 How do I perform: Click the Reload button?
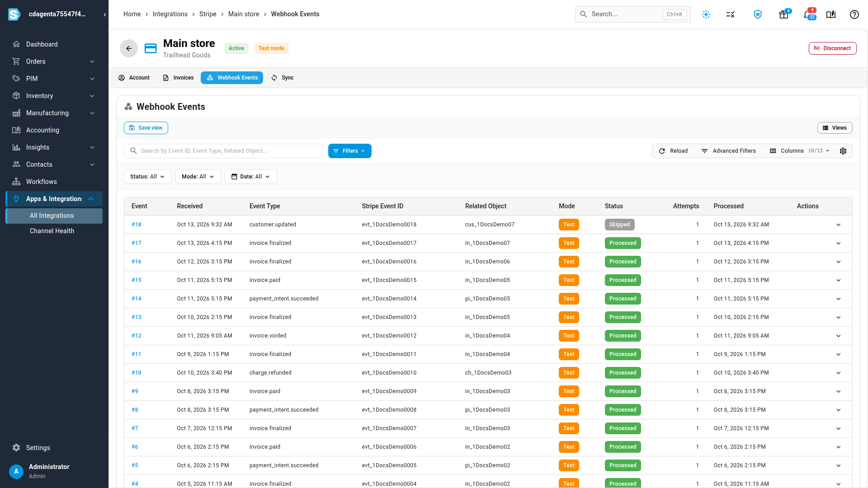pyautogui.click(x=673, y=151)
